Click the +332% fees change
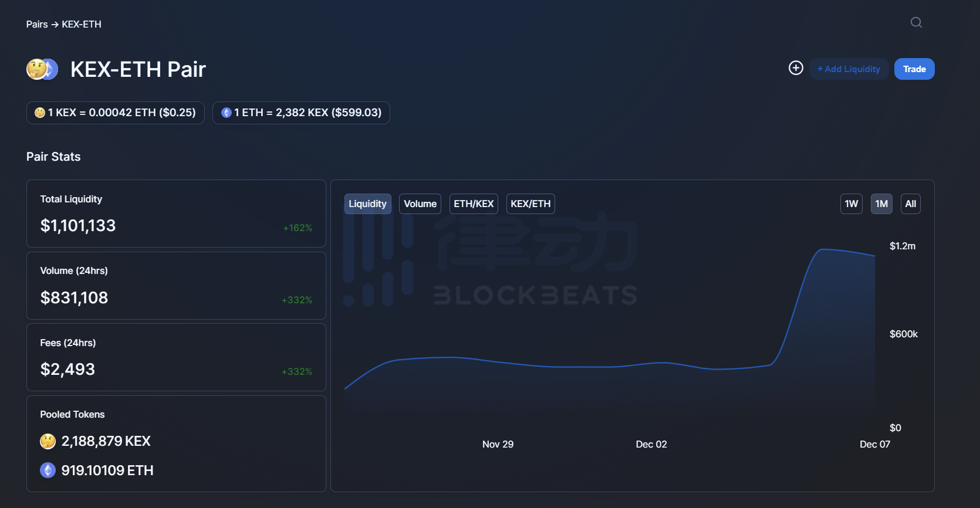This screenshot has height=508, width=980. click(x=297, y=372)
